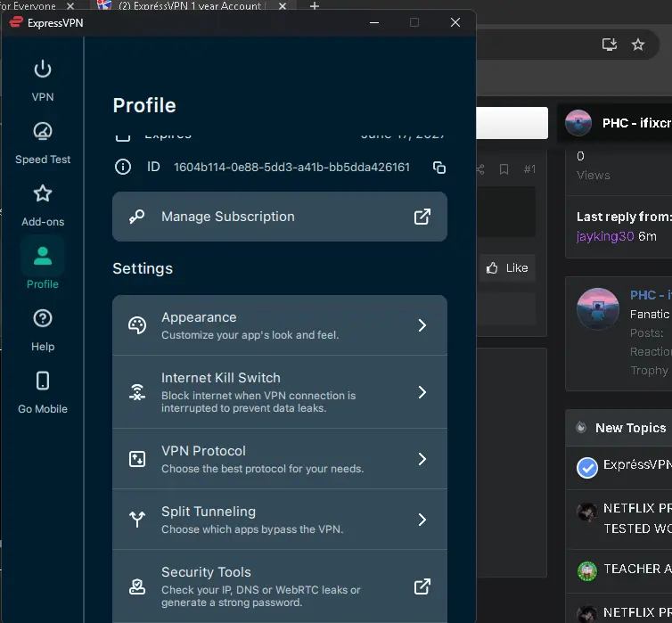Open the ExpressVPN topic in New Topics
This screenshot has width=672, height=623.
tap(637, 464)
